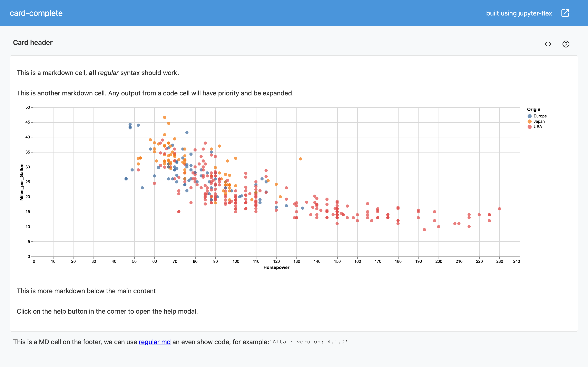Viewport: 588px width, 367px height.
Task: Click the USA legend label text
Action: coord(538,127)
